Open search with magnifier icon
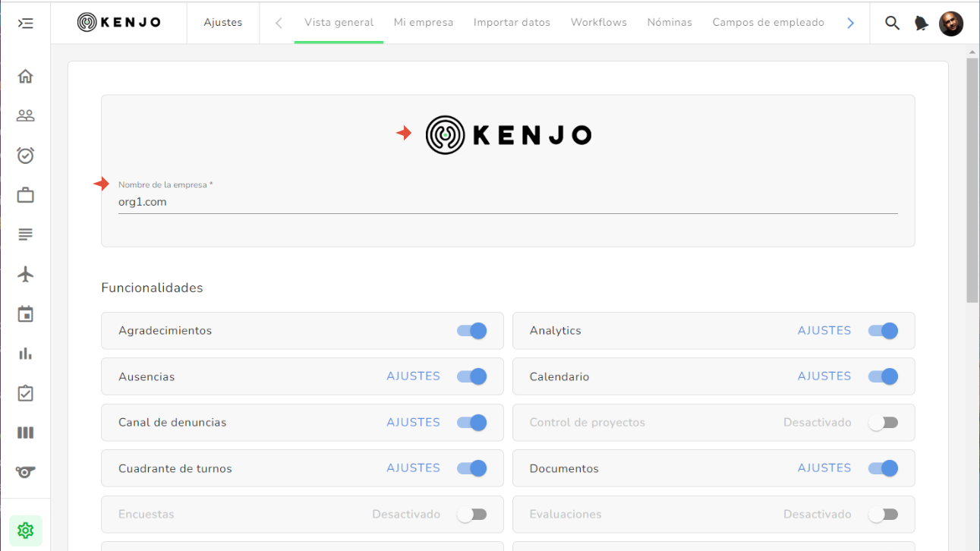 point(893,23)
